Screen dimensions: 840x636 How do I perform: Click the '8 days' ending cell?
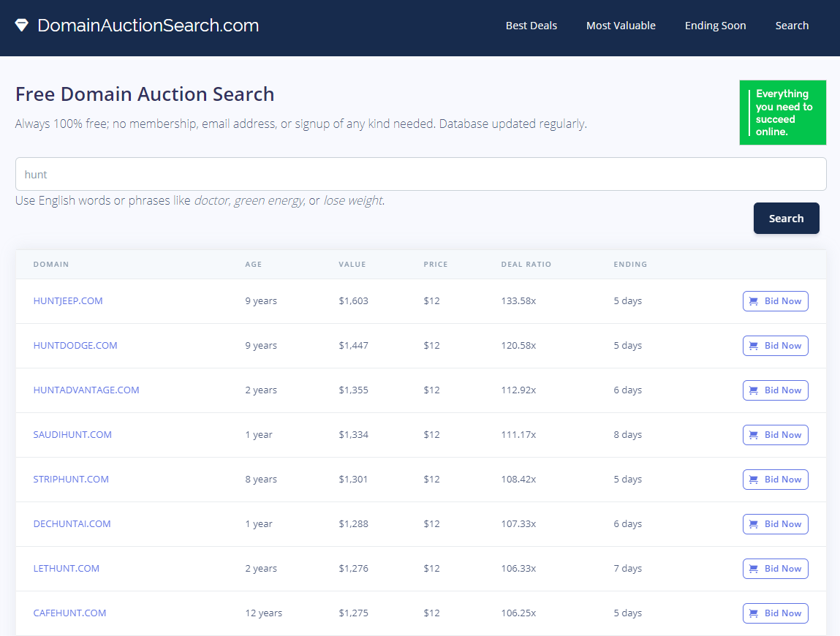point(628,434)
